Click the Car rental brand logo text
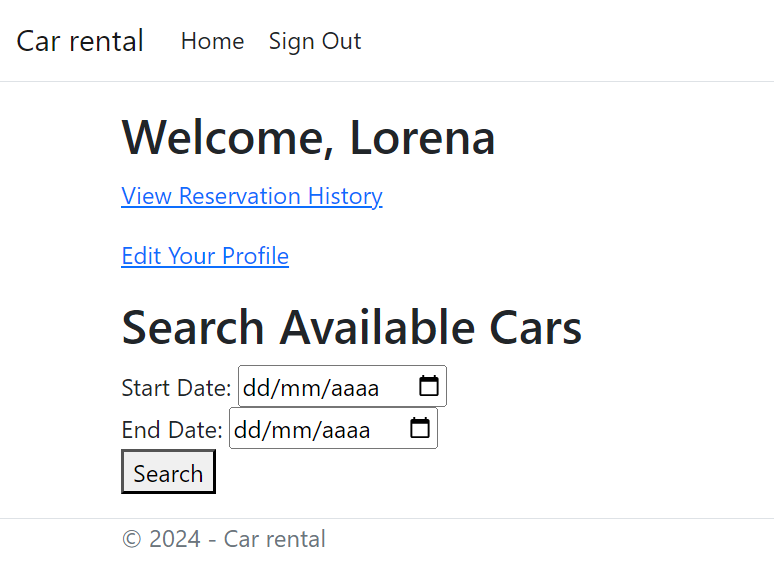Screen dimensions: 774x571 [x=80, y=41]
